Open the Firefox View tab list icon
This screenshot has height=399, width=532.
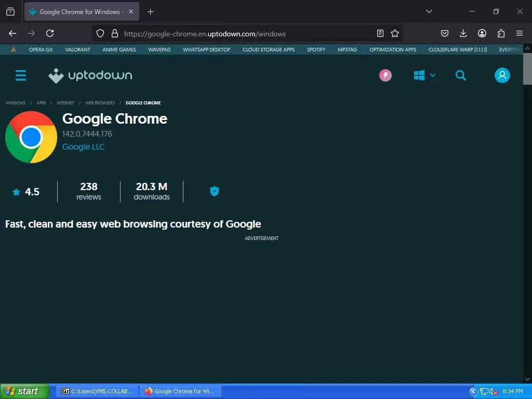[x=10, y=11]
